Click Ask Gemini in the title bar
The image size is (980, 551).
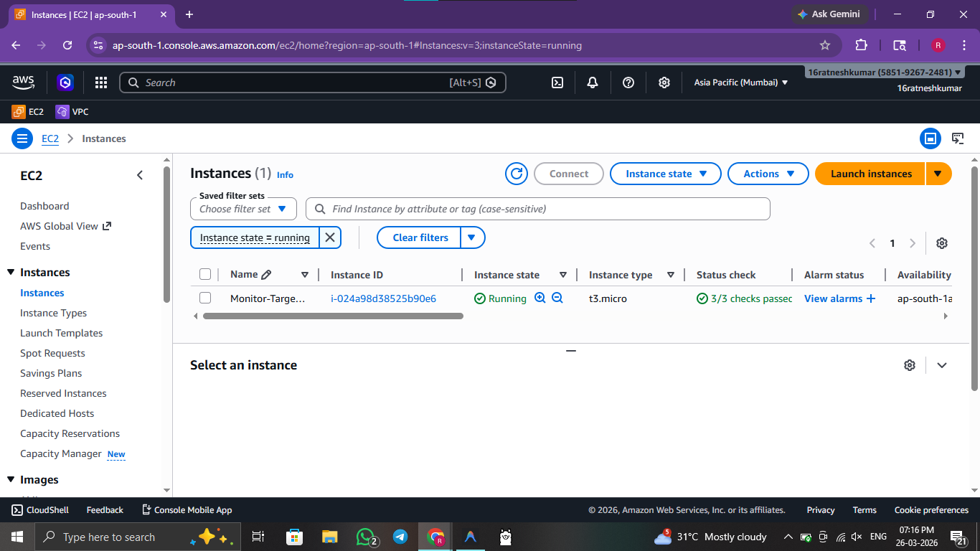click(x=830, y=14)
